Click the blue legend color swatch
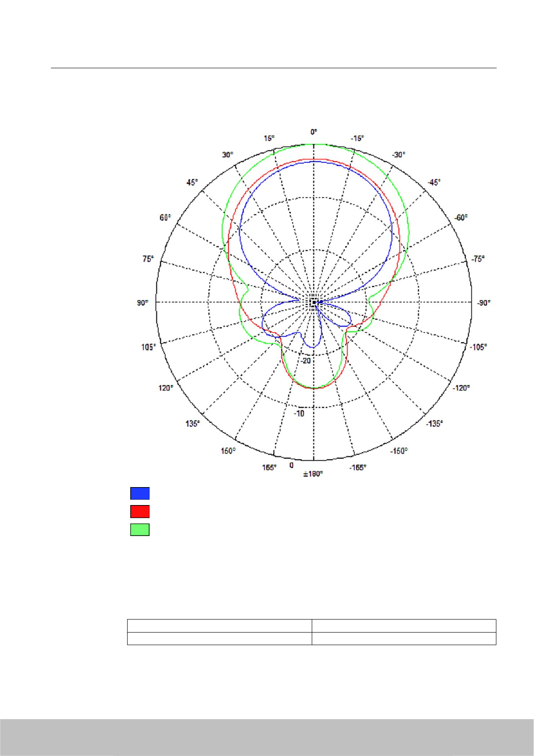Image resolution: width=535 pixels, height=756 pixels. [x=140, y=493]
